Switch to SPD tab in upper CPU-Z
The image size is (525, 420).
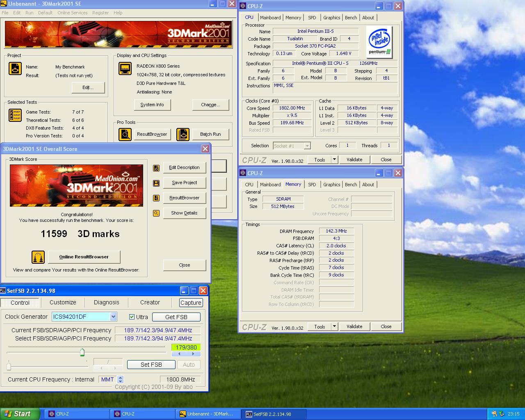(312, 18)
